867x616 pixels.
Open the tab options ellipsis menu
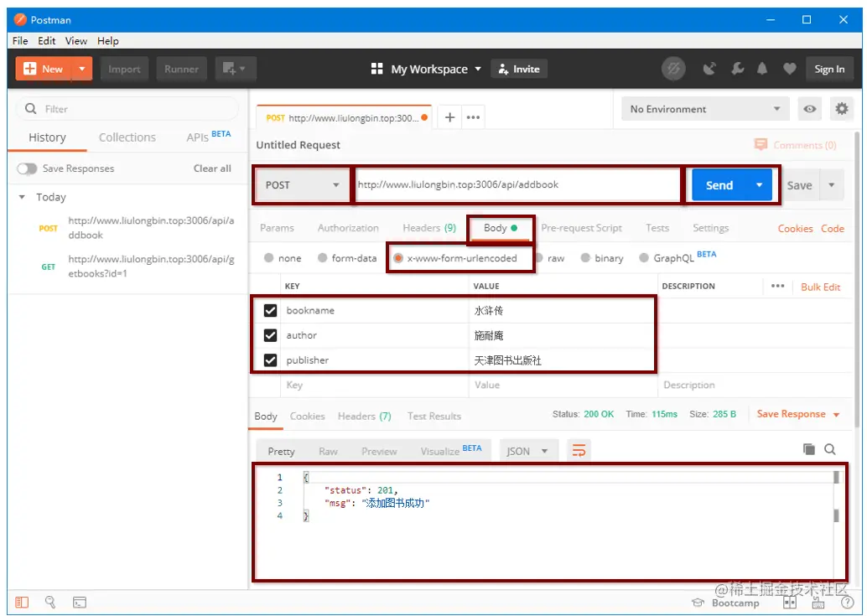tap(473, 117)
